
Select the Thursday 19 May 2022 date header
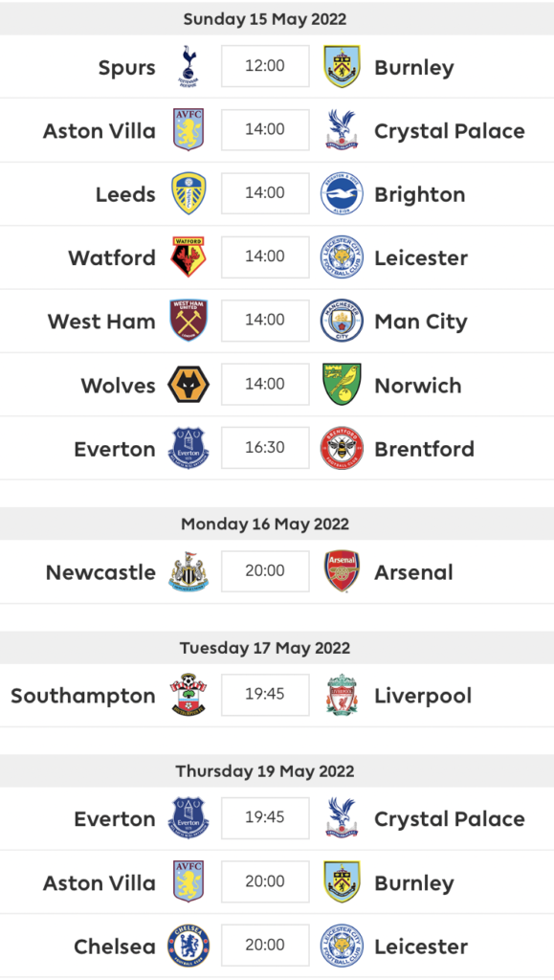point(265,770)
